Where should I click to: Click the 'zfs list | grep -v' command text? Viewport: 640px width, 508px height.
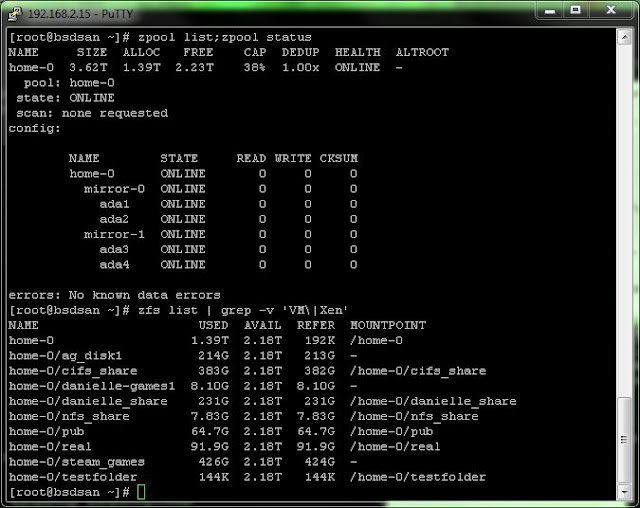click(243, 310)
